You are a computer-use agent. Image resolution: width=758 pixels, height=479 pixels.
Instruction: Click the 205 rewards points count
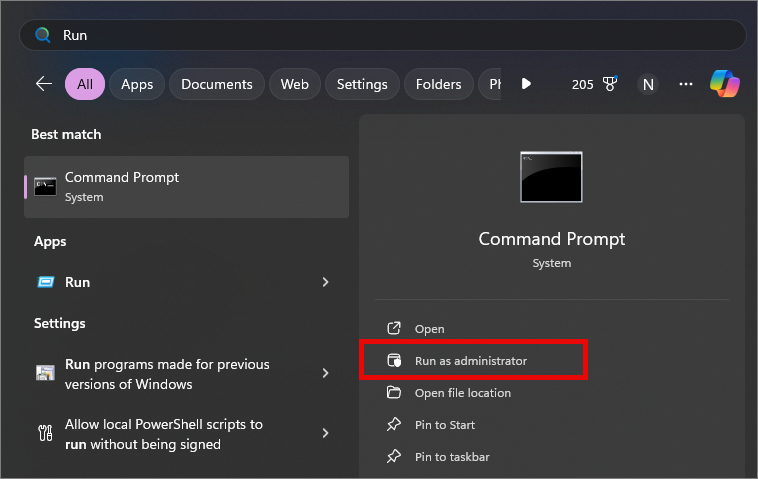[x=582, y=85]
